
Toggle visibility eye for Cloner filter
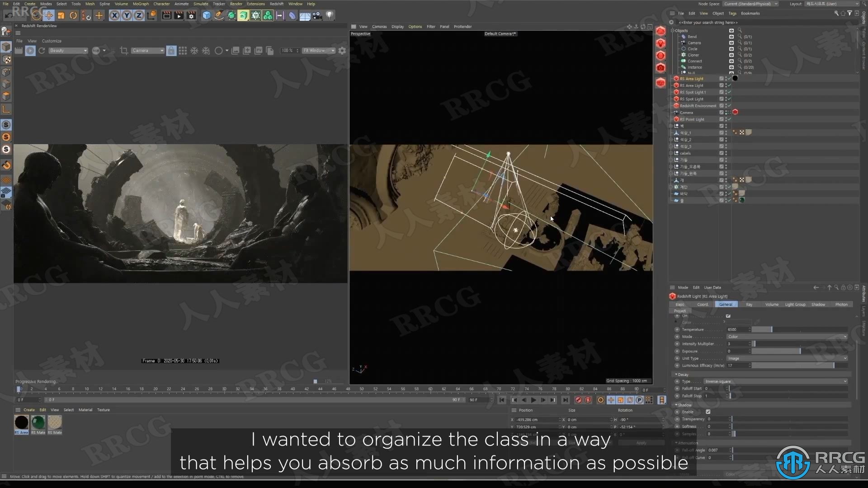coord(731,55)
